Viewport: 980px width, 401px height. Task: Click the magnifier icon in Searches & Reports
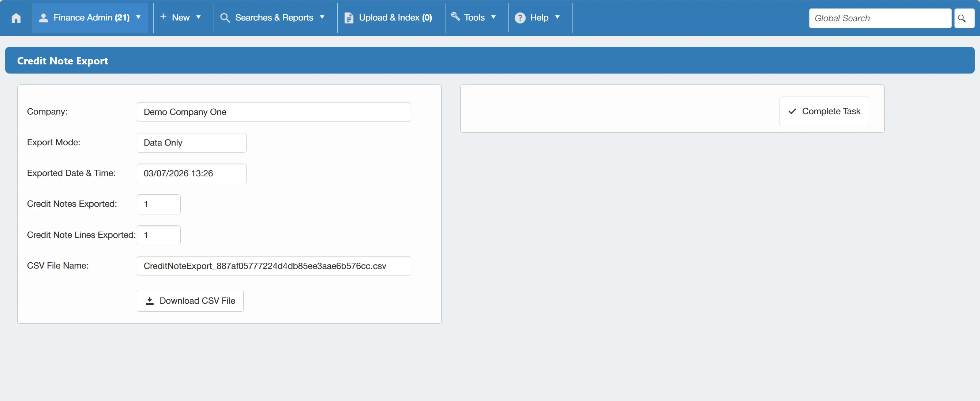pos(225,18)
